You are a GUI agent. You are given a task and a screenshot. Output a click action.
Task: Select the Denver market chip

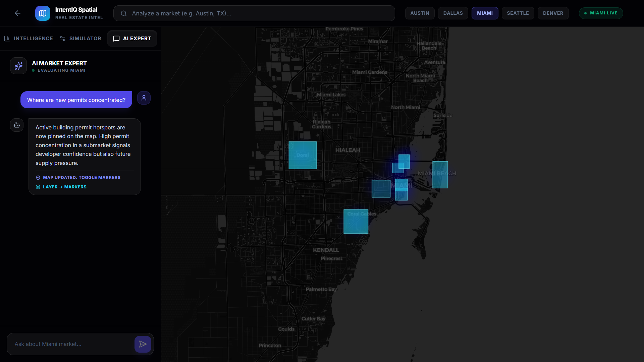[x=553, y=13]
